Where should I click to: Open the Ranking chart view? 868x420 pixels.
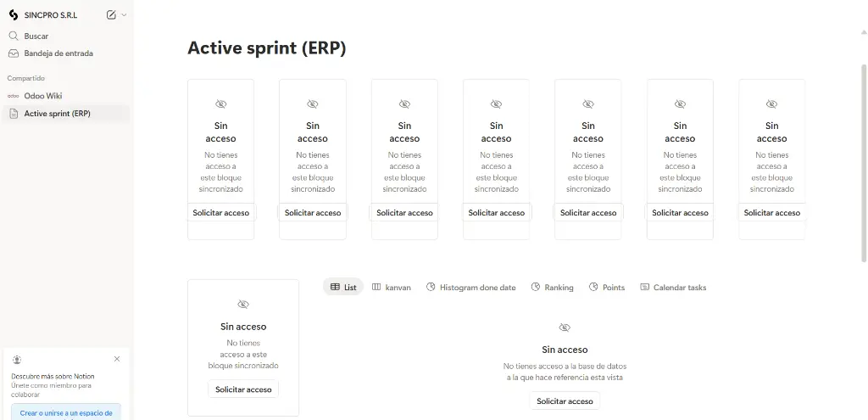[552, 287]
